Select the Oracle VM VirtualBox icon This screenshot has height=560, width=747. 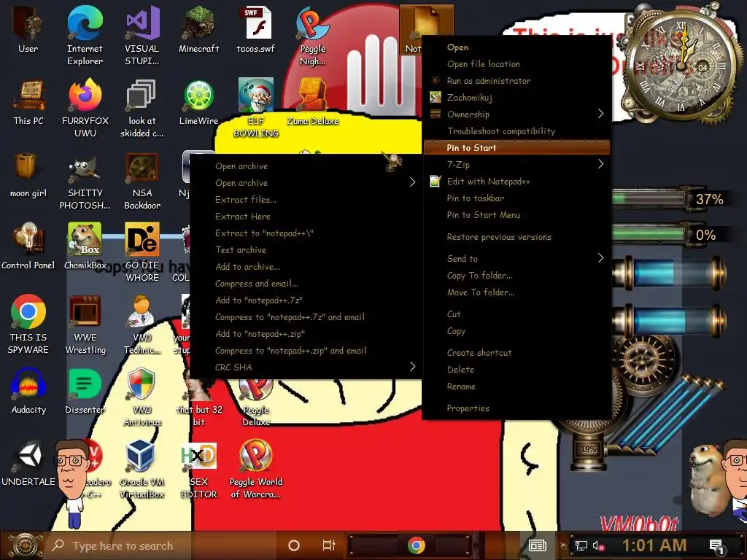(x=142, y=470)
